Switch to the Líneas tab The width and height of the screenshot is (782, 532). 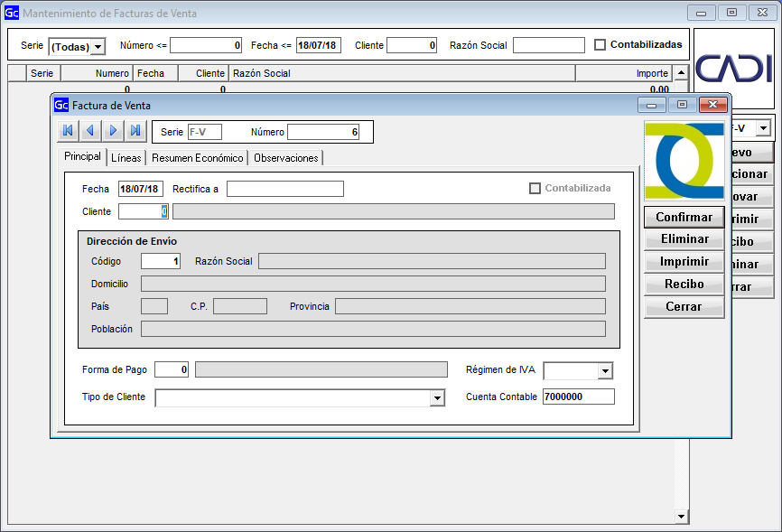(x=126, y=158)
